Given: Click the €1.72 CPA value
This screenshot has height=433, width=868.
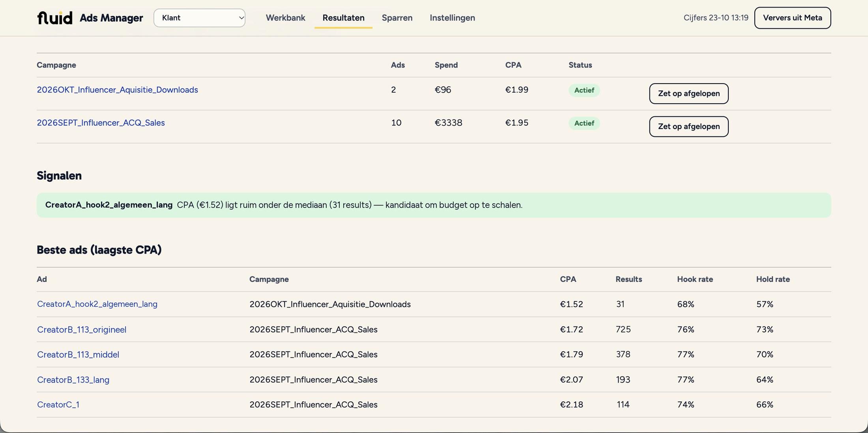Looking at the screenshot, I should pyautogui.click(x=571, y=329).
